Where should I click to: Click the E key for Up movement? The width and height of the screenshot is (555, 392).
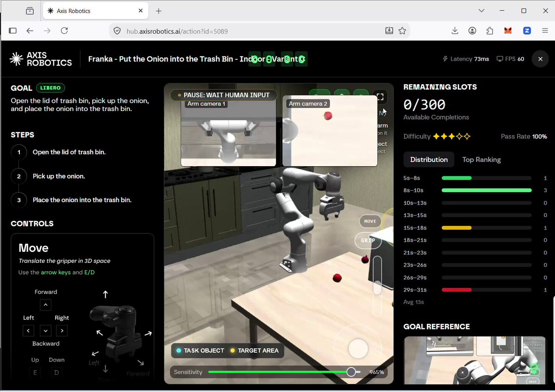35,373
